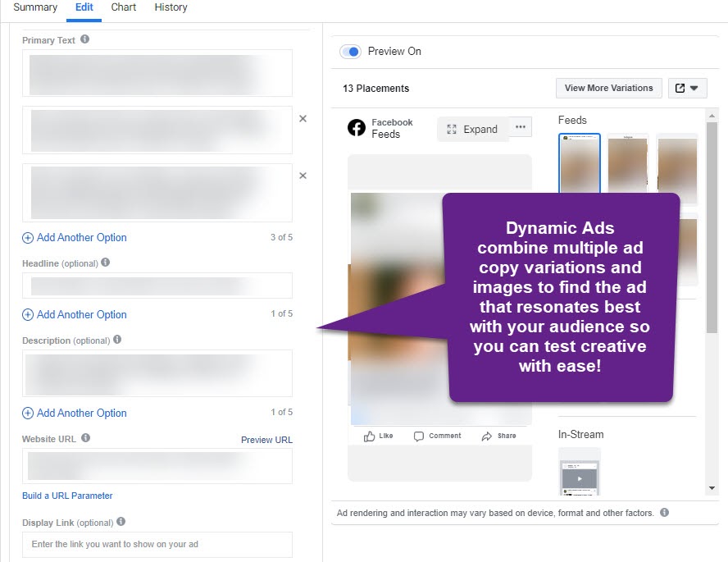This screenshot has height=562, width=728.
Task: Turn off the Preview On toggle
Action: (x=351, y=52)
